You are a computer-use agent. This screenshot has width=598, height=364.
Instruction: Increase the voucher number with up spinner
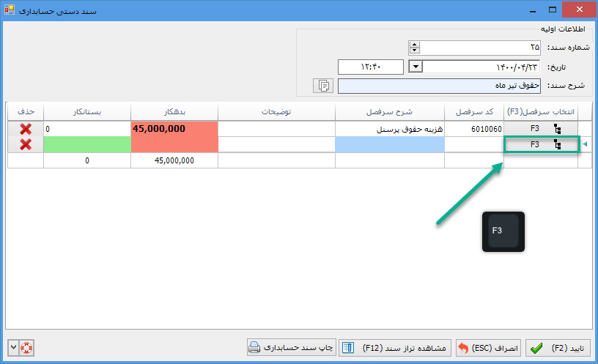tap(415, 45)
